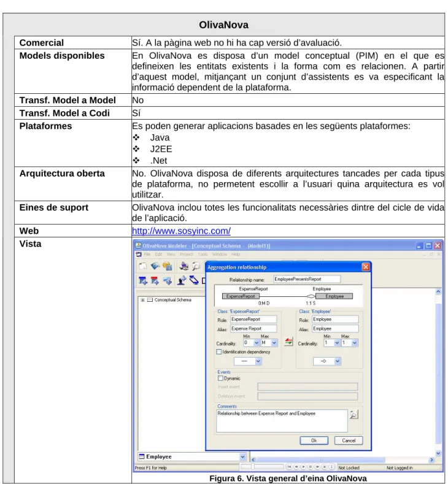Click the document control icon left of File
The height and width of the screenshot is (484, 448).
[139, 255]
